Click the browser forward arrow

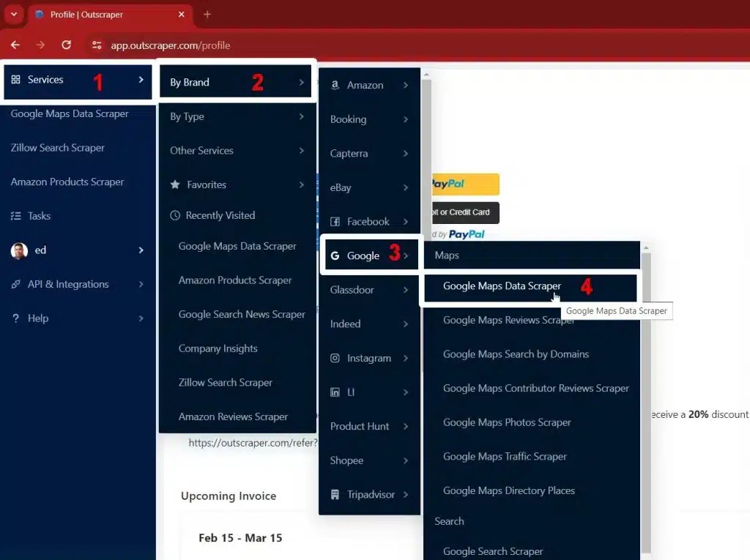click(x=41, y=45)
